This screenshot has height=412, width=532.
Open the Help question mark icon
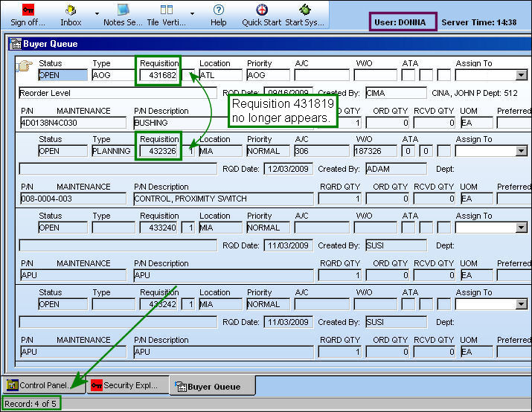coord(219,10)
